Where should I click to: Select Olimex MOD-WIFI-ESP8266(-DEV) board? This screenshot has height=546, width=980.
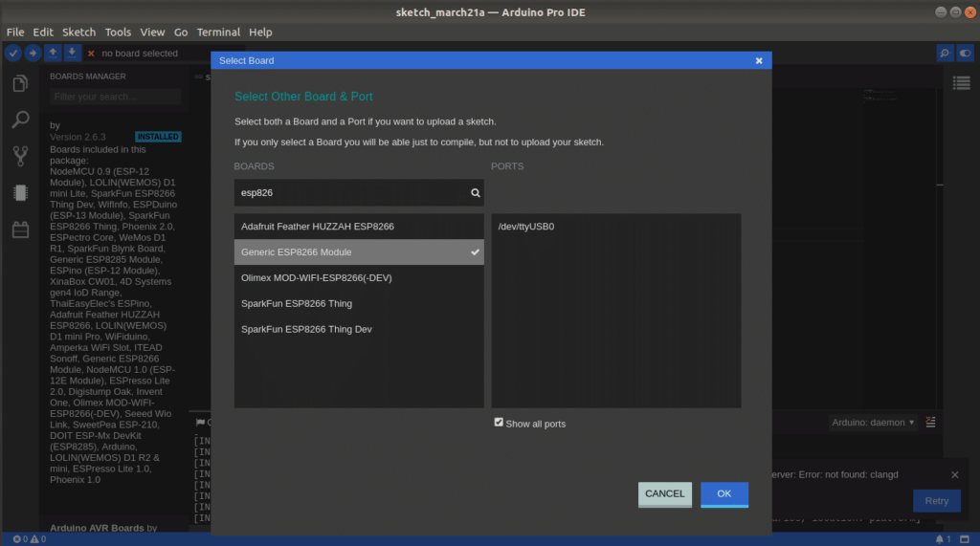point(359,277)
